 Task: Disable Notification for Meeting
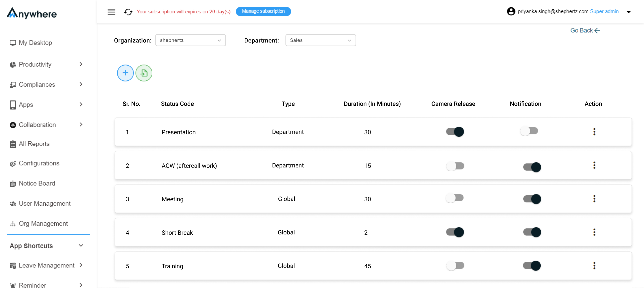[x=532, y=199]
